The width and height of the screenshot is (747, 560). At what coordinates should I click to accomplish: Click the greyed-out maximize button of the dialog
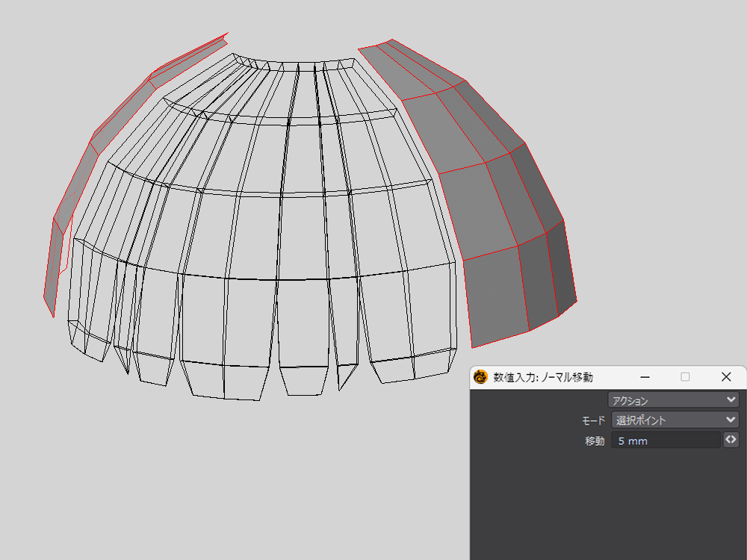(685, 377)
